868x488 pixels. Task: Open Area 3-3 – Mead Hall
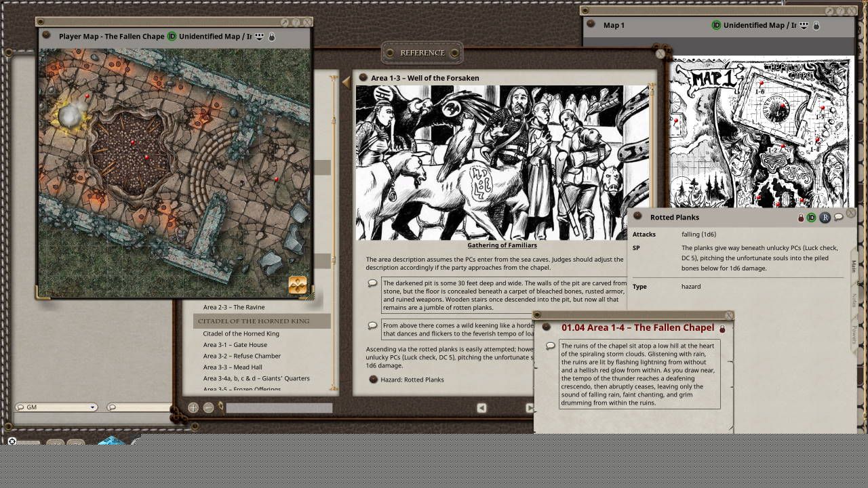(x=233, y=367)
